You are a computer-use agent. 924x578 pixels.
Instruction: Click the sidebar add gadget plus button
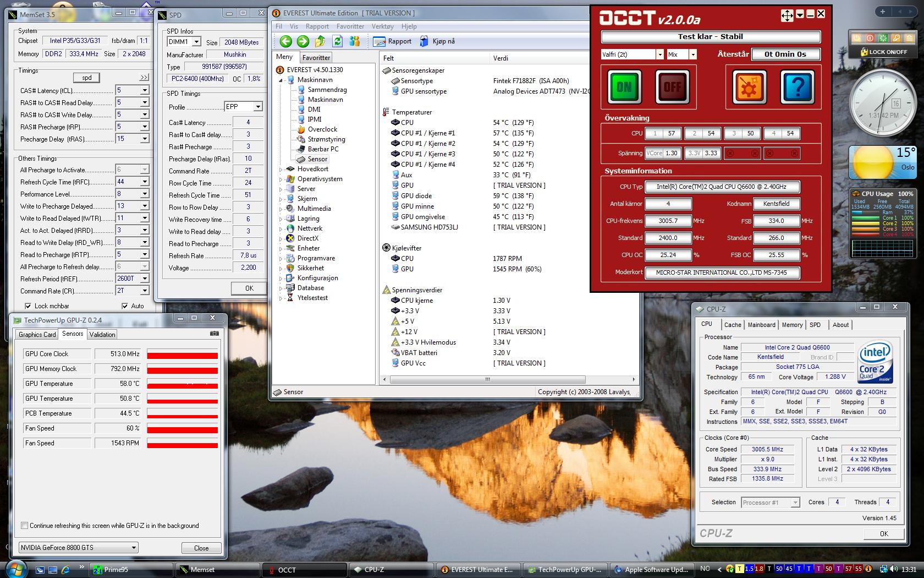883,12
